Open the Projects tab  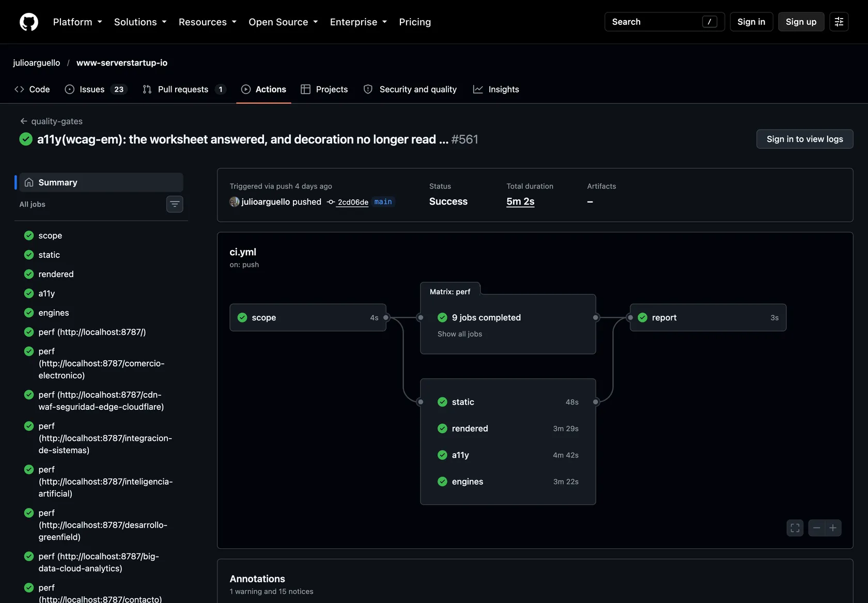(x=324, y=89)
